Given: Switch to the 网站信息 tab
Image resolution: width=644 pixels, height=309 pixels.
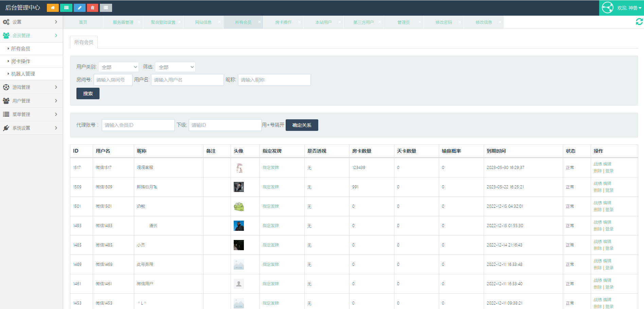Looking at the screenshot, I should [x=203, y=22].
